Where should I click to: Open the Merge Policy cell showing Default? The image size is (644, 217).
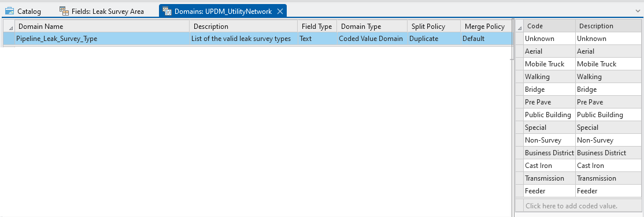tap(486, 39)
